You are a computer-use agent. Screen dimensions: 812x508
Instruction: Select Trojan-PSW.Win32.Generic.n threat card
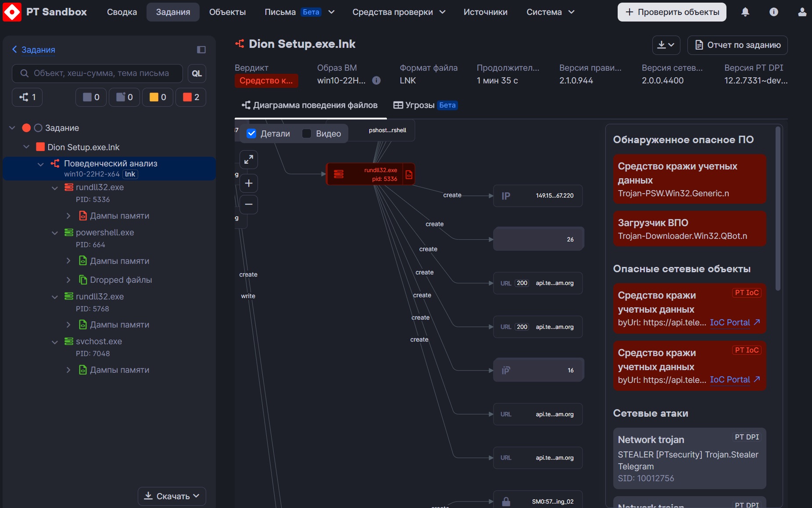click(690, 179)
